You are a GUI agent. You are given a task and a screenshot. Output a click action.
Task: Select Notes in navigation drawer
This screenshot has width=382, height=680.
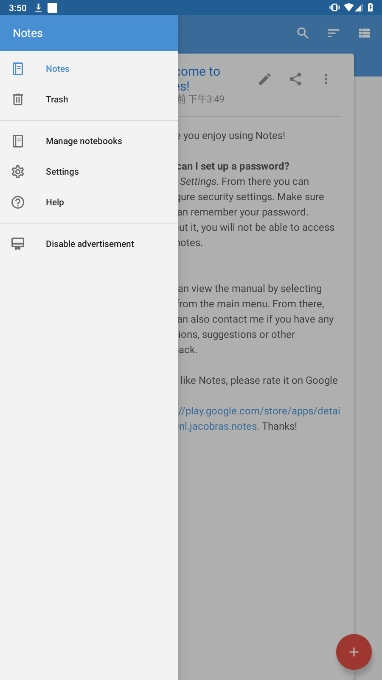pyautogui.click(x=89, y=69)
